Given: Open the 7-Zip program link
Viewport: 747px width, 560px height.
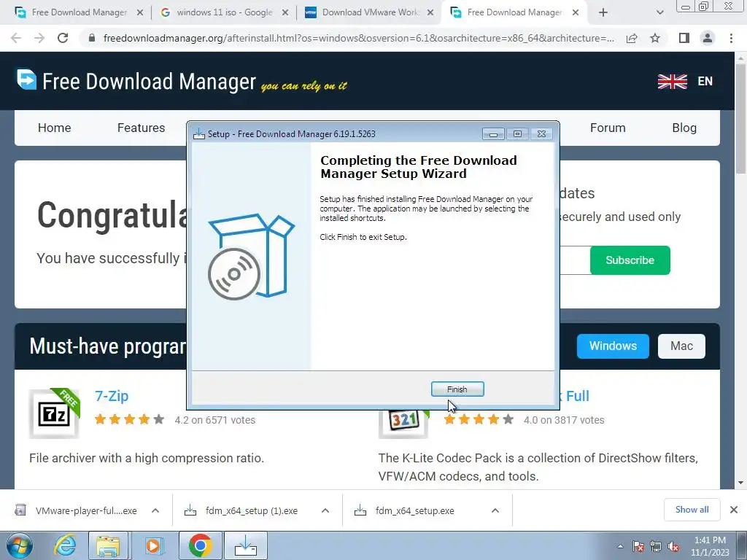Looking at the screenshot, I should [x=112, y=396].
